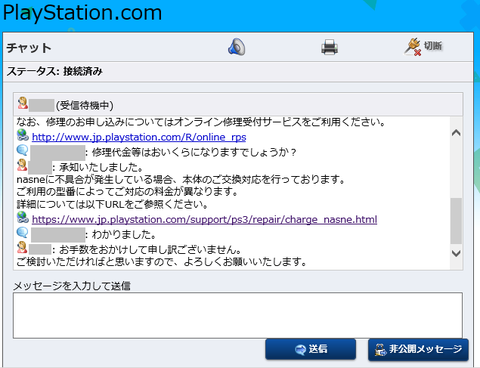Click the line ご検討いただければと思いますので
Screen dimensions: 480x368
[x=162, y=262]
